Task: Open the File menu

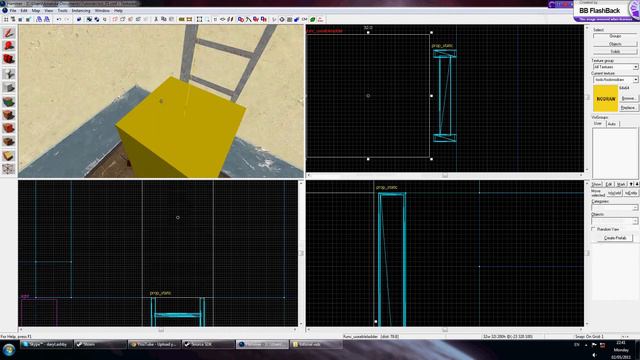Action: point(13,10)
